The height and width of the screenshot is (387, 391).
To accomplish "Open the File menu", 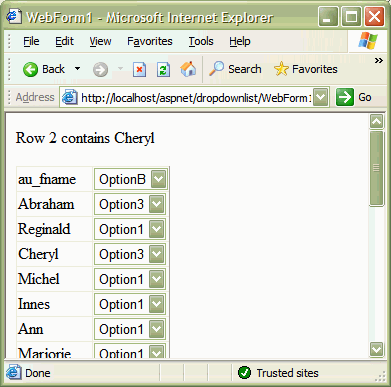I will [31, 41].
